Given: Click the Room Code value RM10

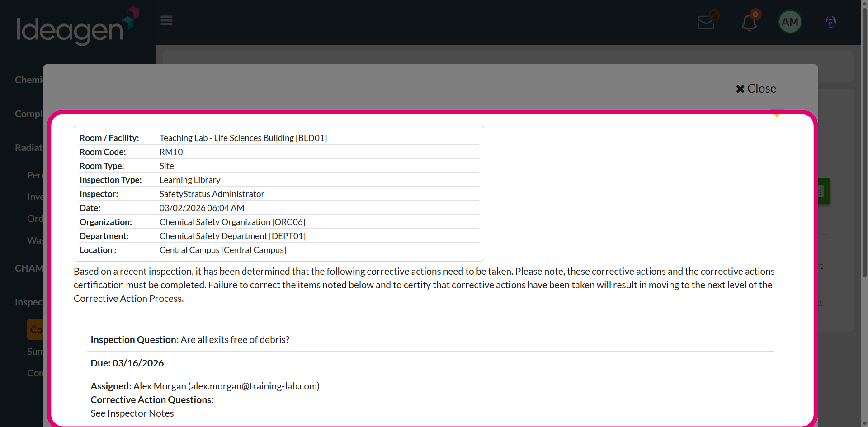Looking at the screenshot, I should [x=171, y=152].
